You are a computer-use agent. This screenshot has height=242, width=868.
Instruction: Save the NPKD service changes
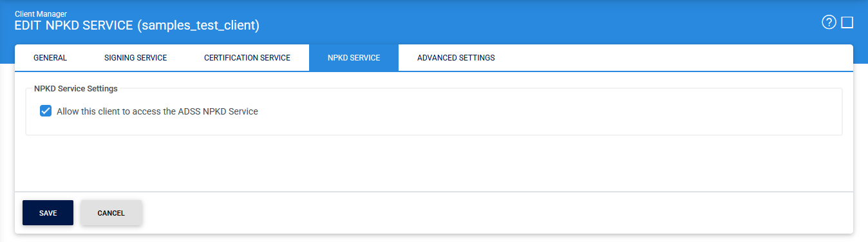coord(48,213)
